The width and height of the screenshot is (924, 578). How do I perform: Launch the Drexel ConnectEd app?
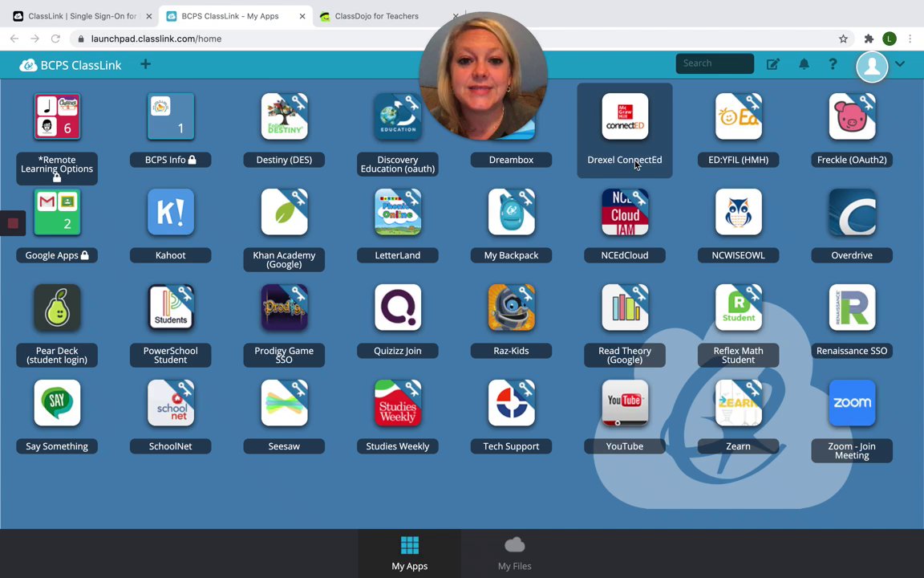click(625, 116)
